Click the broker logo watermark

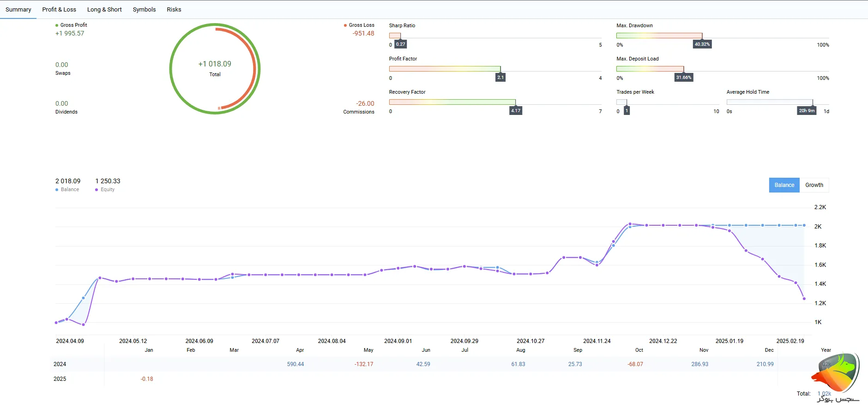click(x=836, y=376)
